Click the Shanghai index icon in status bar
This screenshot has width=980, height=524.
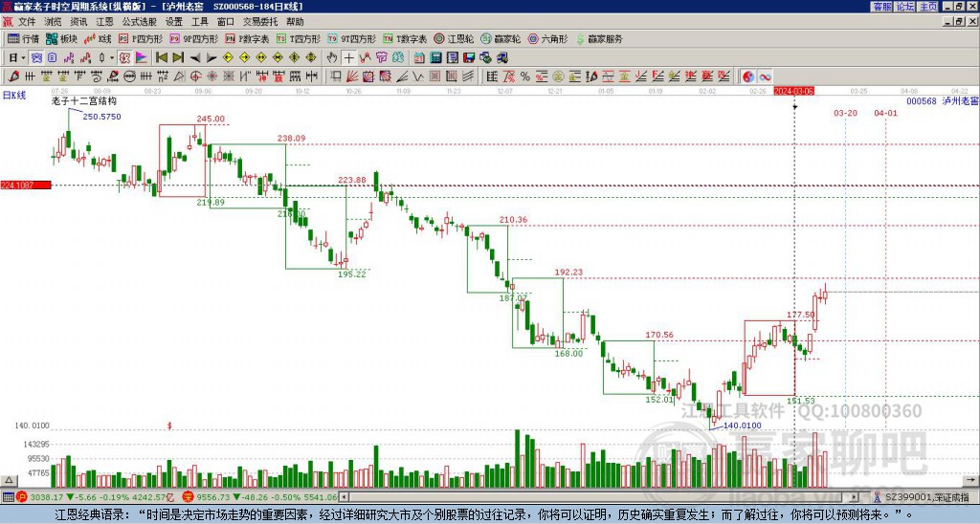pyautogui.click(x=22, y=497)
